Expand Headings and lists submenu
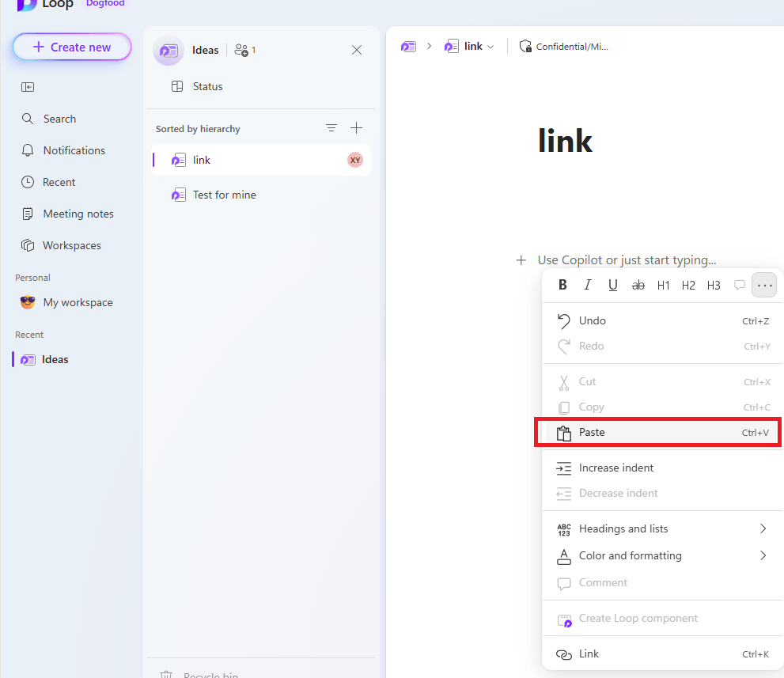 point(663,529)
